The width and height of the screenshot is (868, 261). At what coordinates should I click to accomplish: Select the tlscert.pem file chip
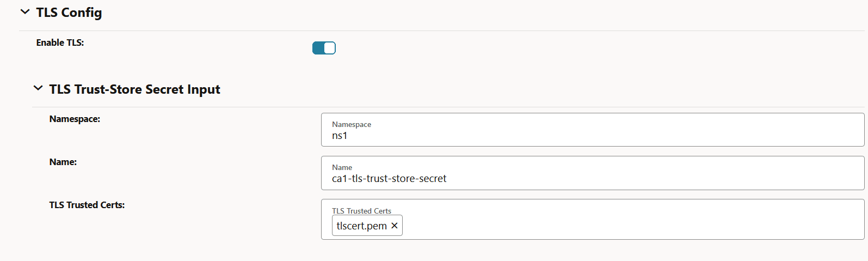tap(361, 226)
